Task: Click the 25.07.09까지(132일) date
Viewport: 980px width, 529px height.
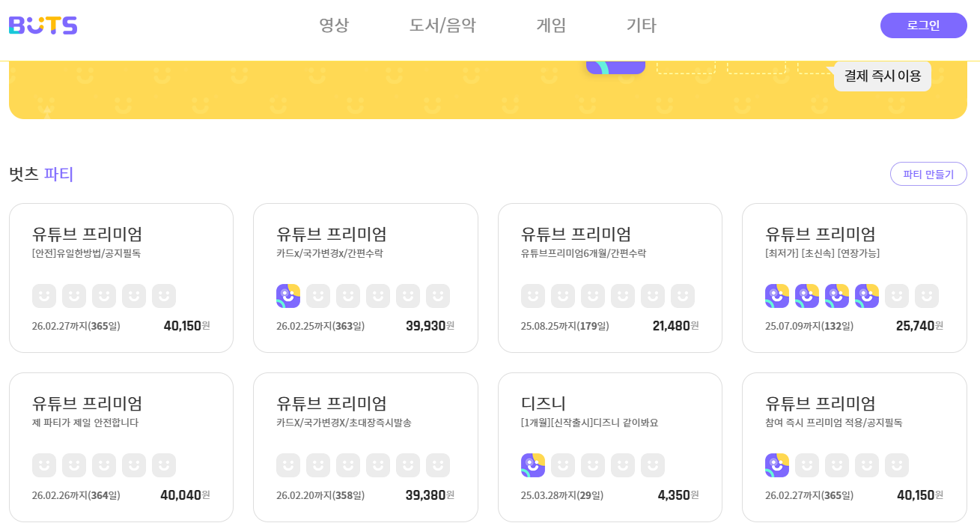Action: point(809,326)
